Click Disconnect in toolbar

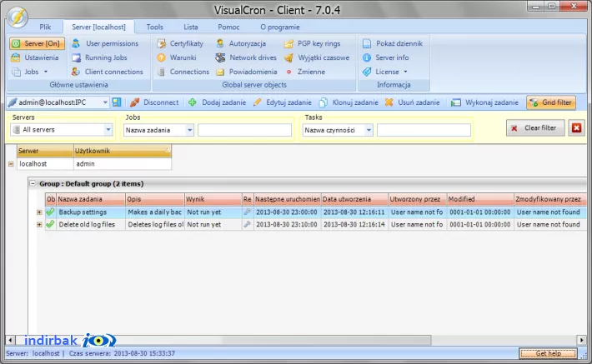(x=154, y=102)
